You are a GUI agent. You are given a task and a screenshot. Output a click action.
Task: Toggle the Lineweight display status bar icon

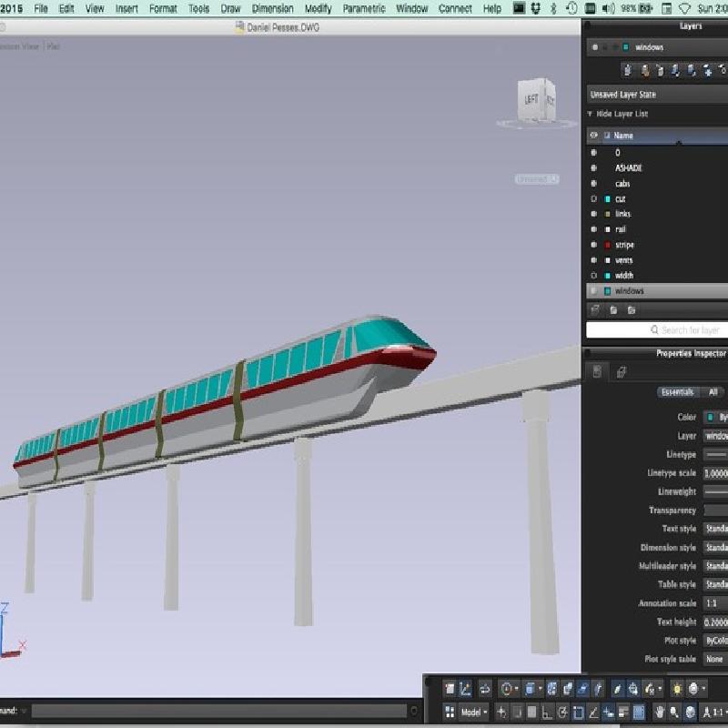623,712
